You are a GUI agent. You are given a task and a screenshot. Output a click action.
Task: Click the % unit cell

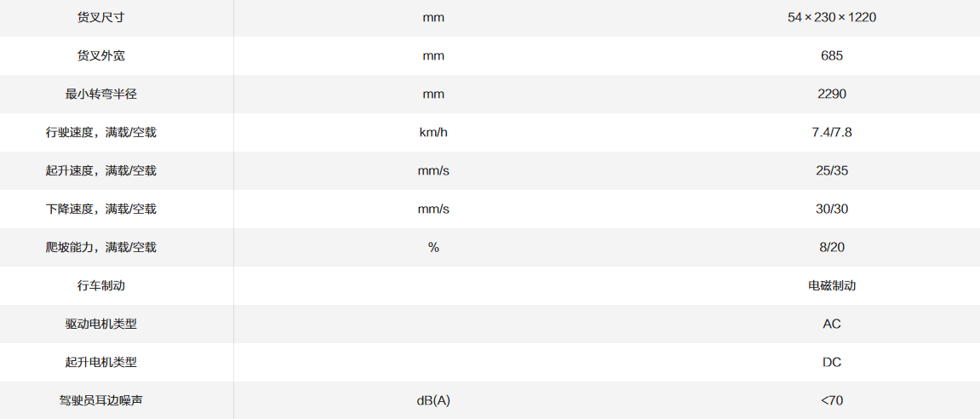tap(433, 247)
